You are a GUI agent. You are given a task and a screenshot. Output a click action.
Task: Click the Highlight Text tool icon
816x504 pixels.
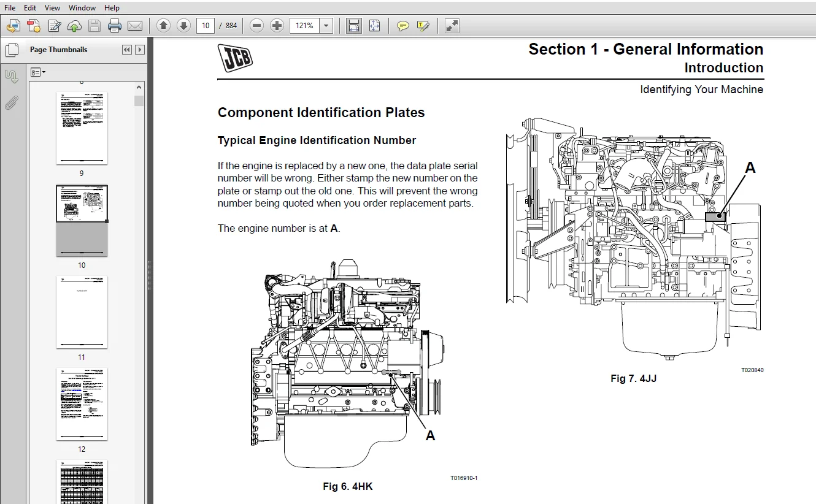(423, 26)
